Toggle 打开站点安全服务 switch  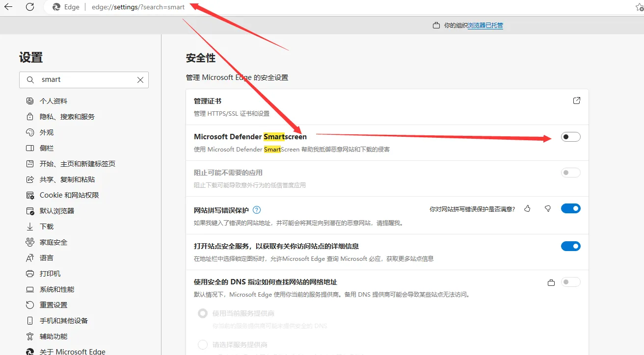[571, 246]
